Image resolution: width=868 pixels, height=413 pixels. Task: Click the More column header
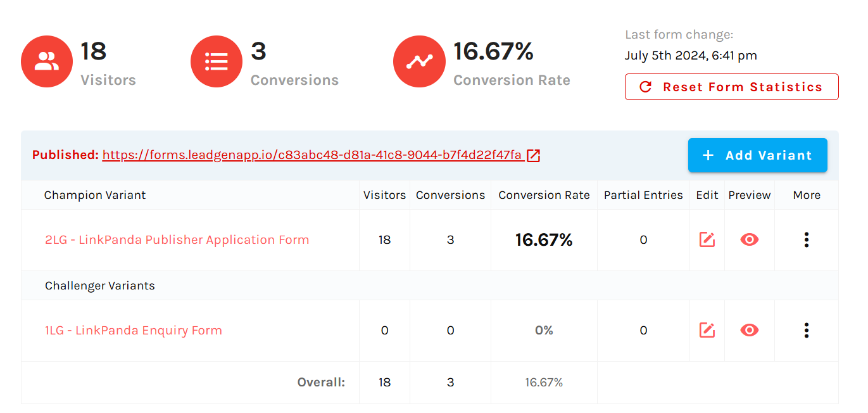pos(807,195)
